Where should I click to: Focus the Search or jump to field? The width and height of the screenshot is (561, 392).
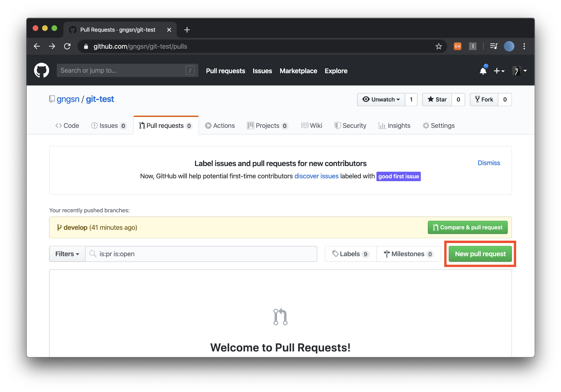point(128,70)
